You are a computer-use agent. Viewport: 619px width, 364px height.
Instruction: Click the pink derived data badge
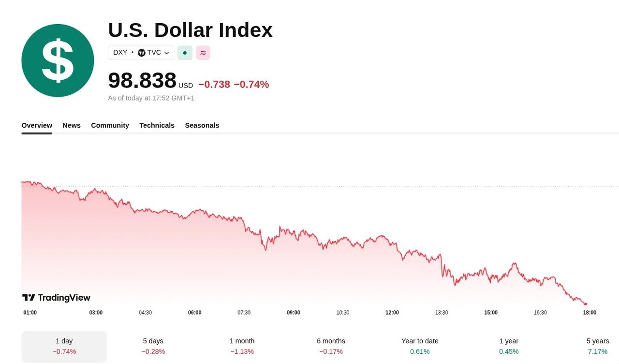pos(203,53)
